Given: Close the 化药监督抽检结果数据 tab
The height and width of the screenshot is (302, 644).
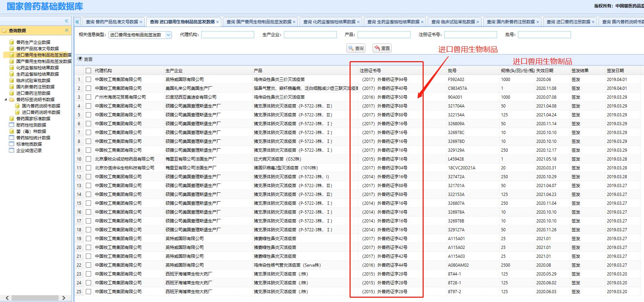Looking at the screenshot, I should (358, 22).
